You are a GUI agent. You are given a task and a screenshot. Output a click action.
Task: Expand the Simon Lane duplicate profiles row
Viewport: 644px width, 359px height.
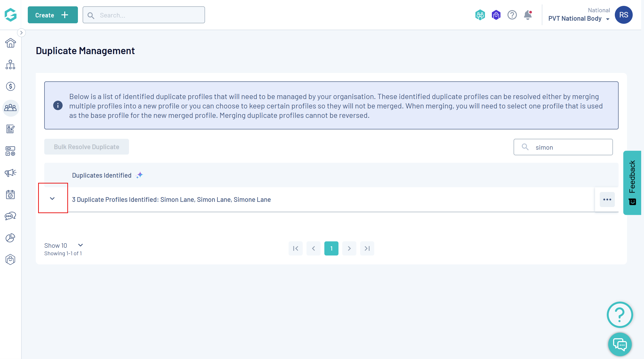[52, 199]
